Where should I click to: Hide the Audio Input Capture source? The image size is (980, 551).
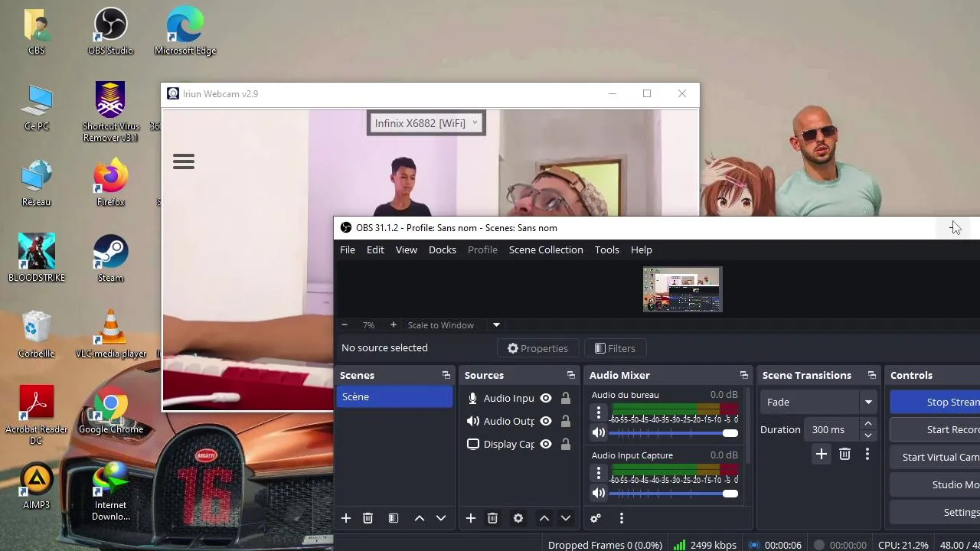546,398
